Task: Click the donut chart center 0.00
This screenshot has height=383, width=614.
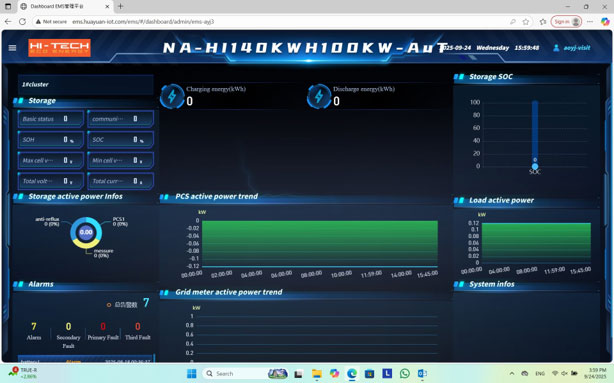Action: pyautogui.click(x=86, y=232)
